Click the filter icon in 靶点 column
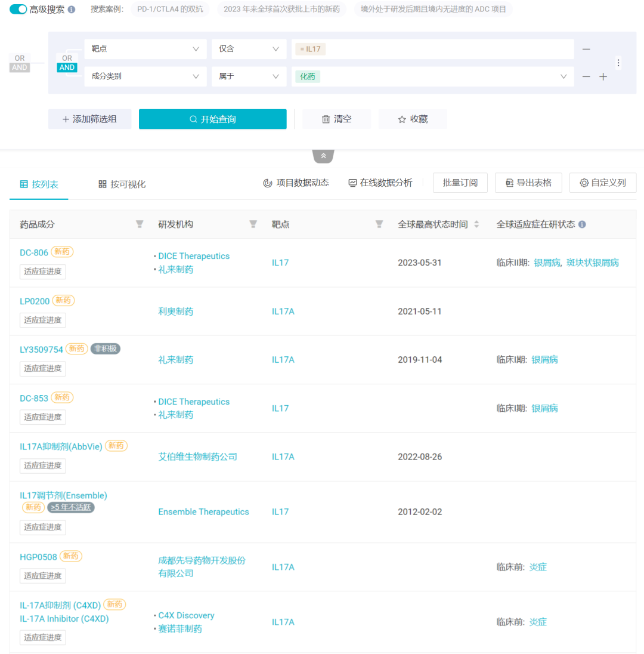 (379, 224)
